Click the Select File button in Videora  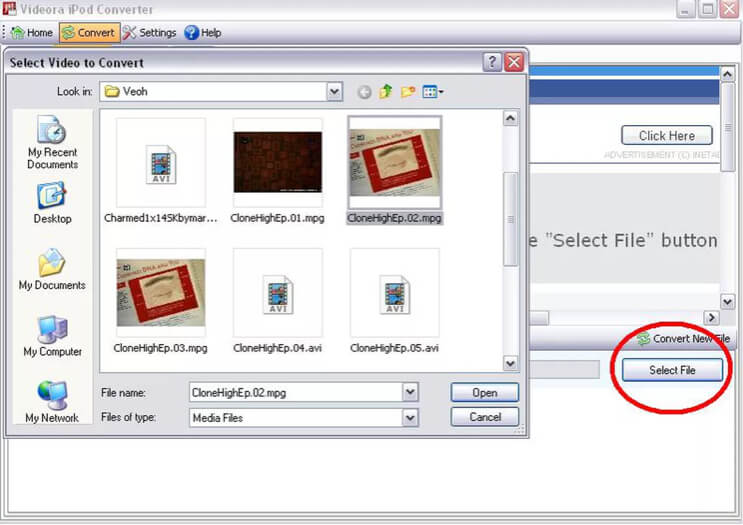click(672, 370)
